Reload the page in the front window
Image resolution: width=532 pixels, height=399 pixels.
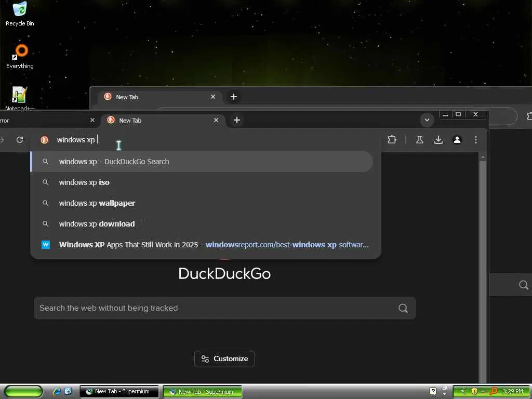coord(20,139)
